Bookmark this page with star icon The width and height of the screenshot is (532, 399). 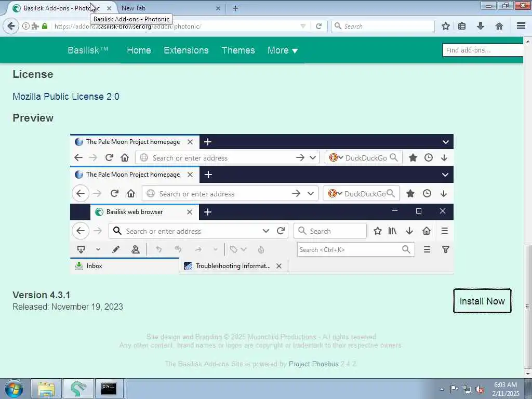pyautogui.click(x=445, y=26)
